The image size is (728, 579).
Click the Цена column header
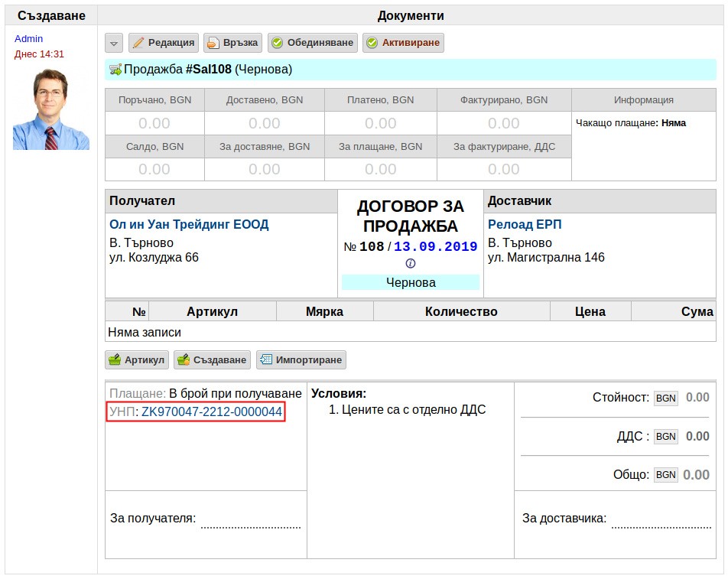[x=590, y=311]
